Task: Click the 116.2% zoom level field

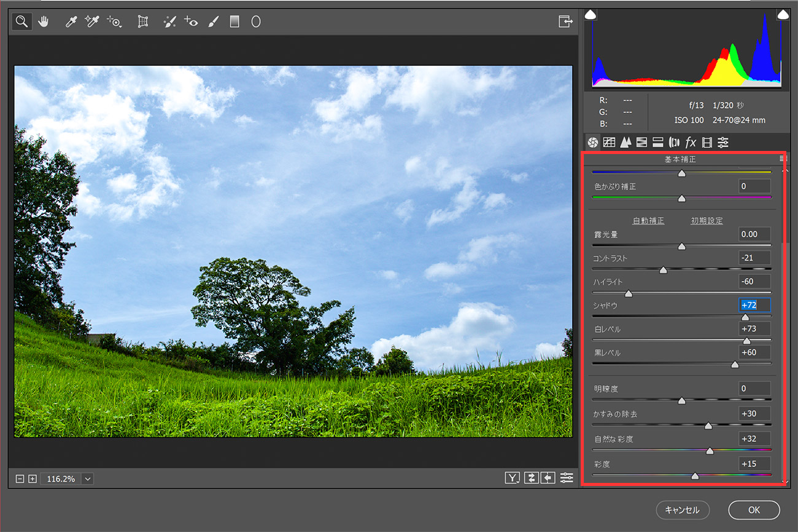Action: (x=61, y=479)
